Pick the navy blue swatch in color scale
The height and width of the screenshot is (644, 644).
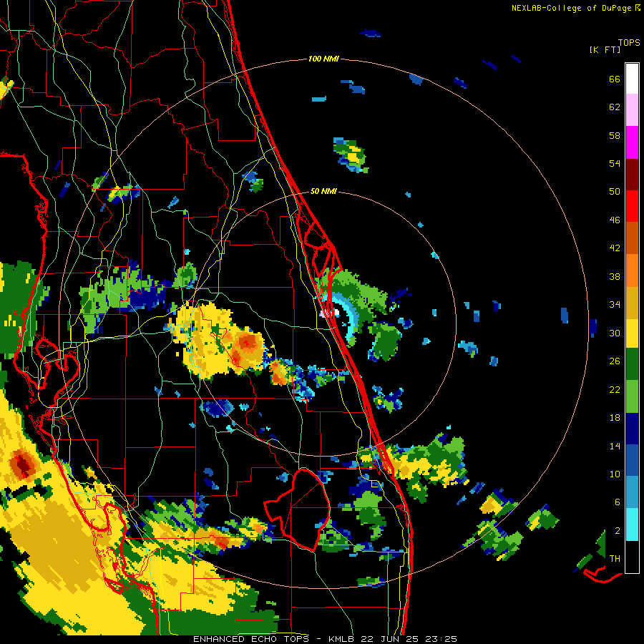pyautogui.click(x=632, y=429)
